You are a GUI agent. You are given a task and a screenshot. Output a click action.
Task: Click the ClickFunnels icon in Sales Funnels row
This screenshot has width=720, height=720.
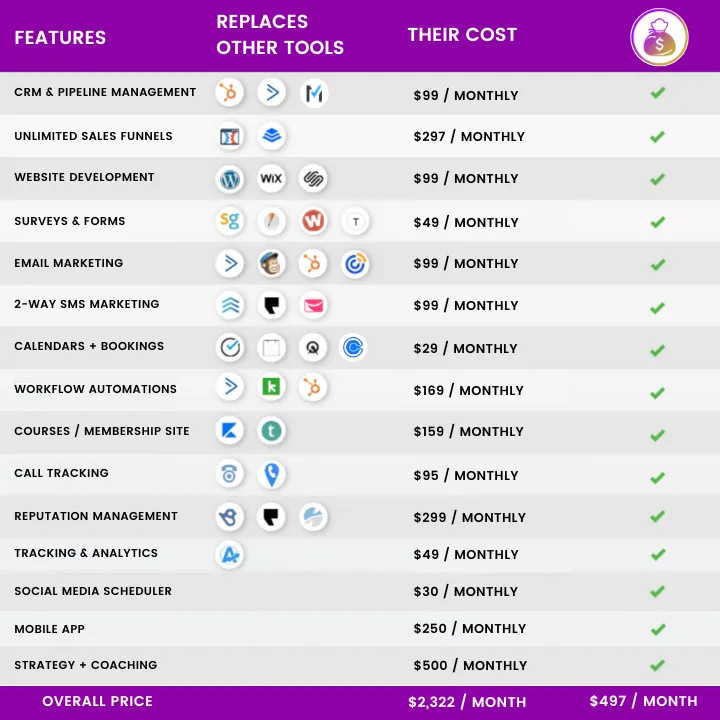pos(230,136)
